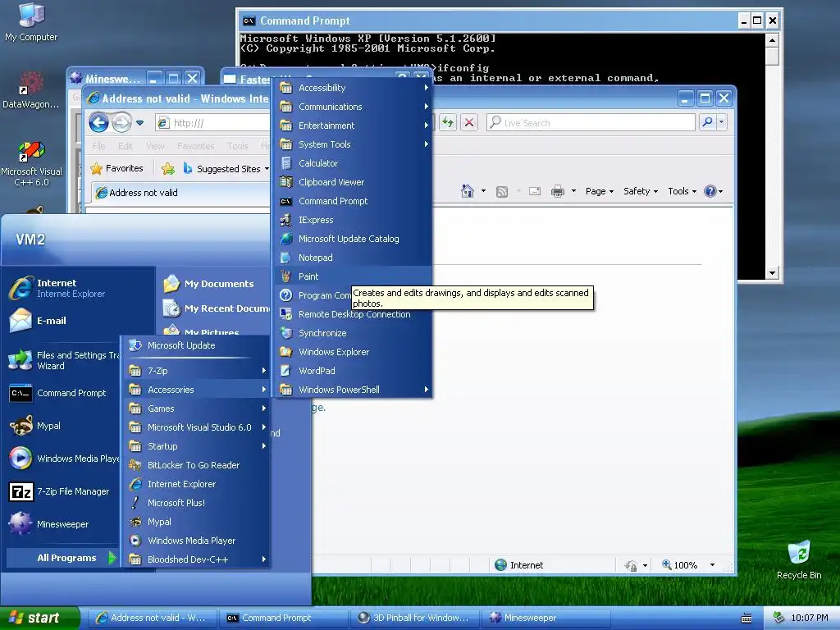This screenshot has height=630, width=840.
Task: Go back in Internet Explorer
Action: click(98, 123)
